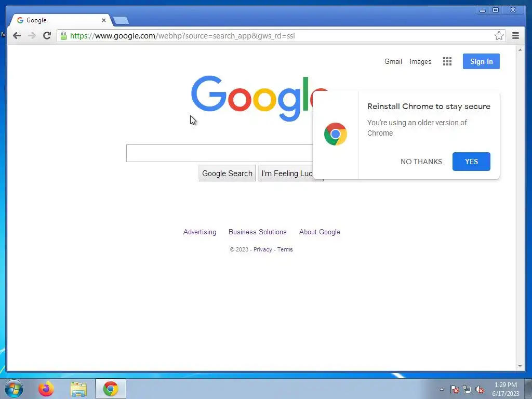Click I'm Feeling Lucky button

coord(286,174)
